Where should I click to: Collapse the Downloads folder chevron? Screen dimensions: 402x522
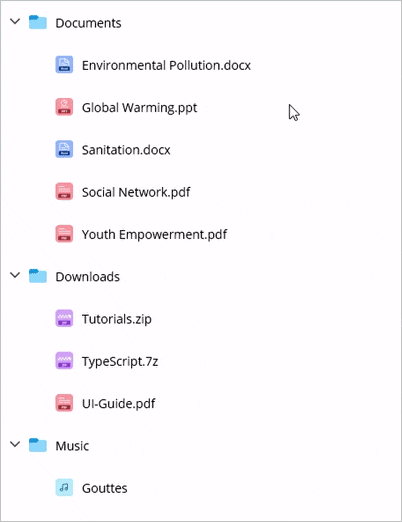pos(15,275)
